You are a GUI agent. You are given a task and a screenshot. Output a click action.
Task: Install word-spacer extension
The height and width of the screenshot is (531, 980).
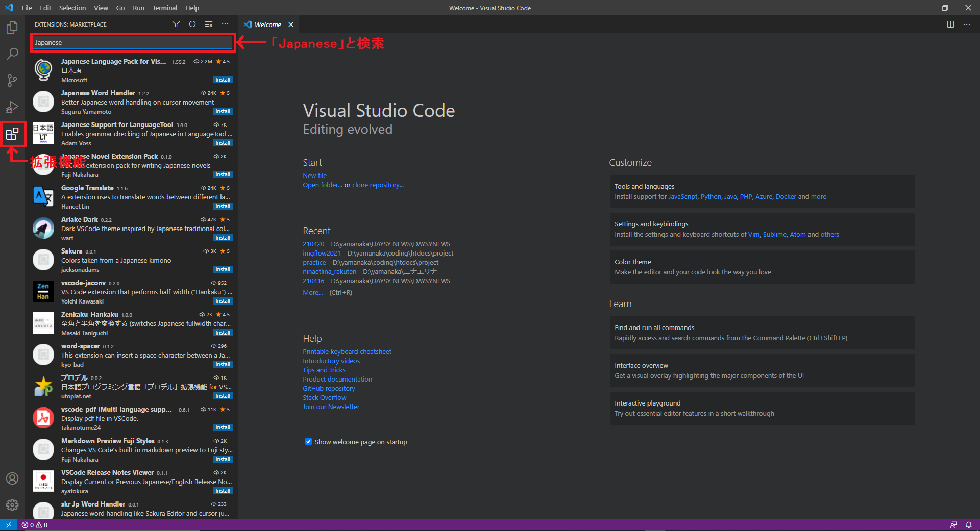click(223, 364)
